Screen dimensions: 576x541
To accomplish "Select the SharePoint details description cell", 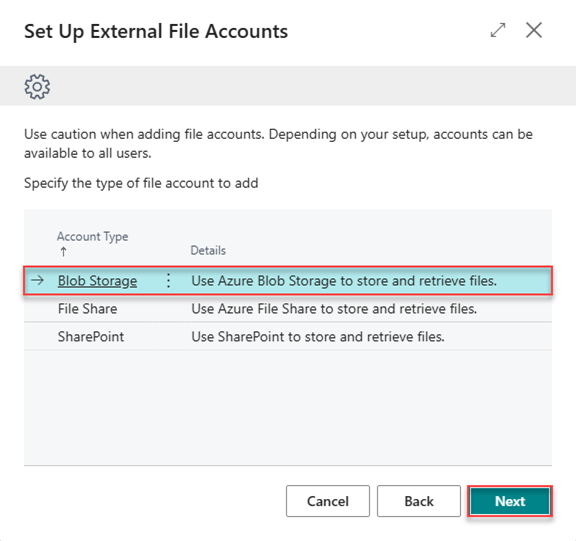I will click(x=318, y=337).
